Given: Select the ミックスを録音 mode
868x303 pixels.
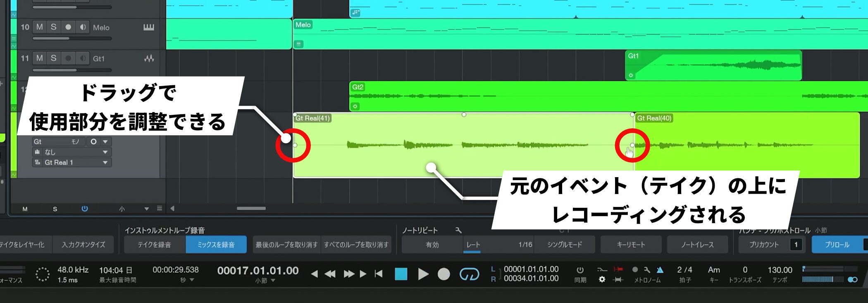Looking at the screenshot, I should (x=216, y=245).
